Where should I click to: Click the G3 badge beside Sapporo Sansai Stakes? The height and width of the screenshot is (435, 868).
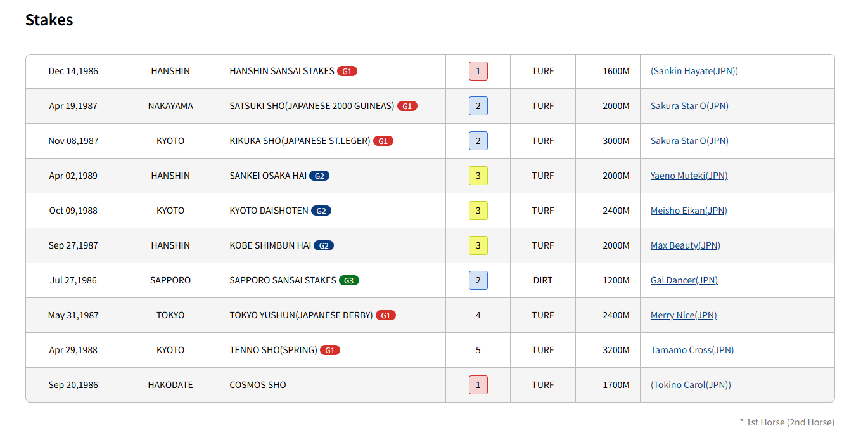349,280
